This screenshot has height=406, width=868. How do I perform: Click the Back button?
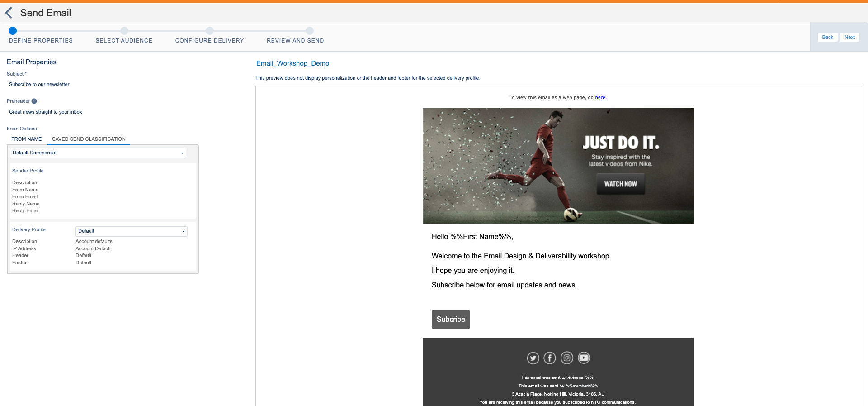(828, 38)
